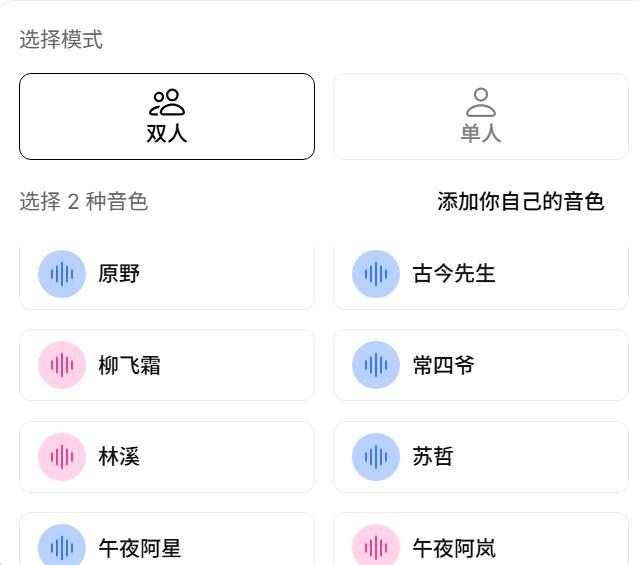639x565 pixels.
Task: Click the pink waveform icon beside 午夜阿岚
Action: pos(376,547)
